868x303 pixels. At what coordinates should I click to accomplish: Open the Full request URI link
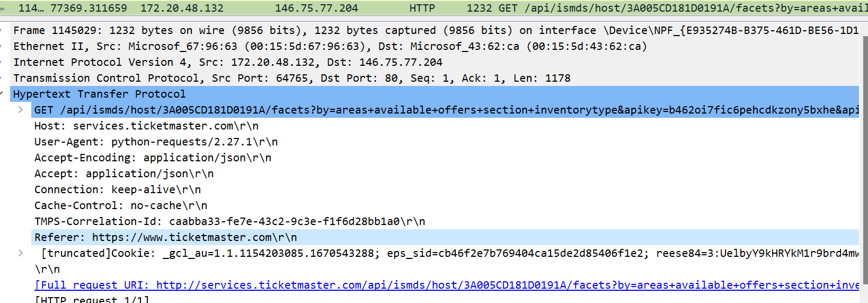pyautogui.click(x=447, y=285)
